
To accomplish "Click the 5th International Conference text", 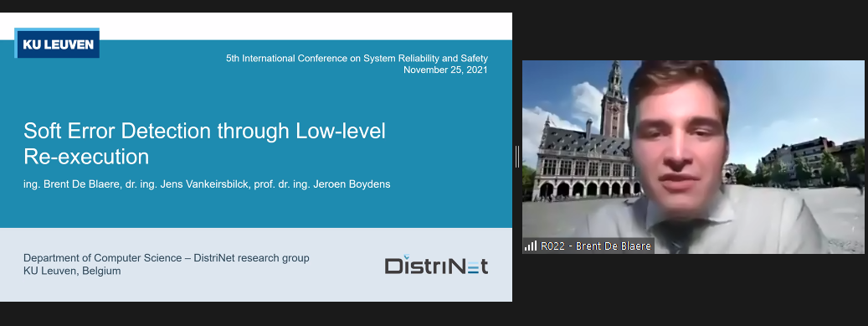I will [357, 58].
